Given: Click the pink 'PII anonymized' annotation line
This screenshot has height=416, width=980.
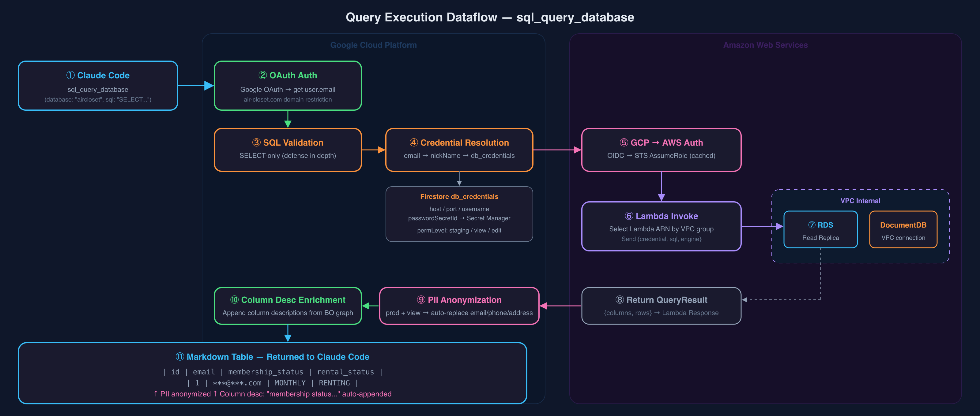Looking at the screenshot, I should click(272, 394).
